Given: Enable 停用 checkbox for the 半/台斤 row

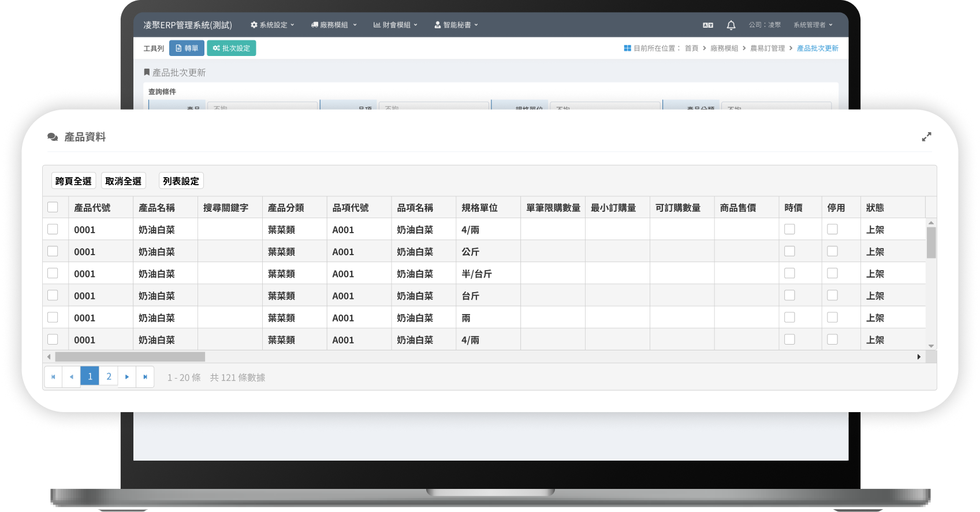Looking at the screenshot, I should click(x=832, y=273).
